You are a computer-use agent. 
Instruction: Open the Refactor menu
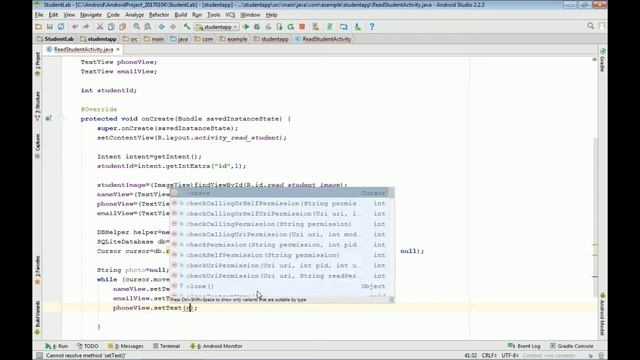tap(159, 15)
